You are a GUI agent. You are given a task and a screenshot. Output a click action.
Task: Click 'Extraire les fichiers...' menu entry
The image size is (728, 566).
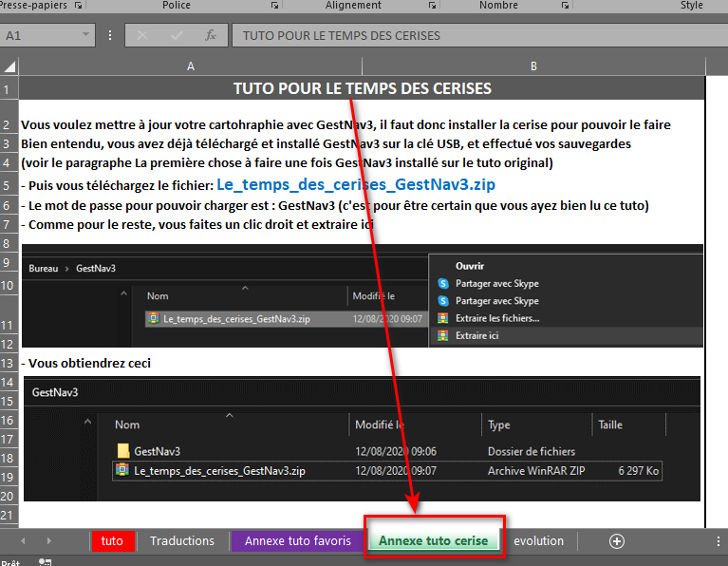497,318
